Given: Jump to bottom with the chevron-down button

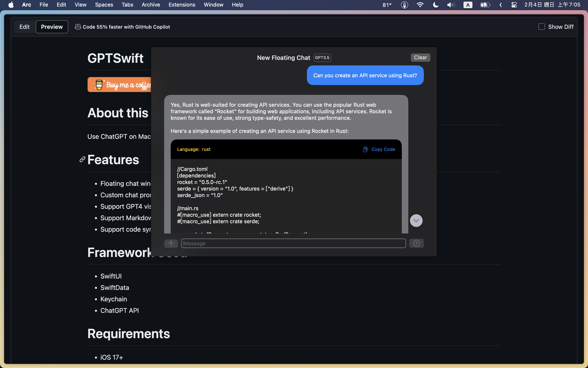Looking at the screenshot, I should [x=416, y=221].
